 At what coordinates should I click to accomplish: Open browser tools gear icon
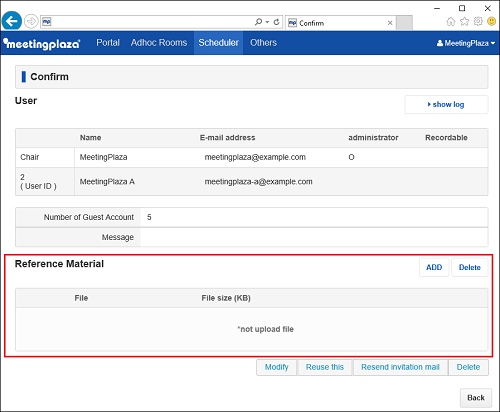click(478, 22)
